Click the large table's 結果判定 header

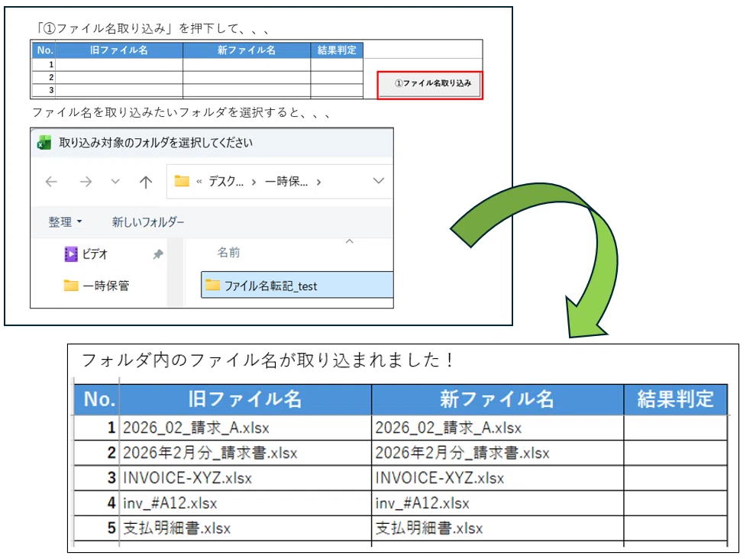click(x=676, y=399)
